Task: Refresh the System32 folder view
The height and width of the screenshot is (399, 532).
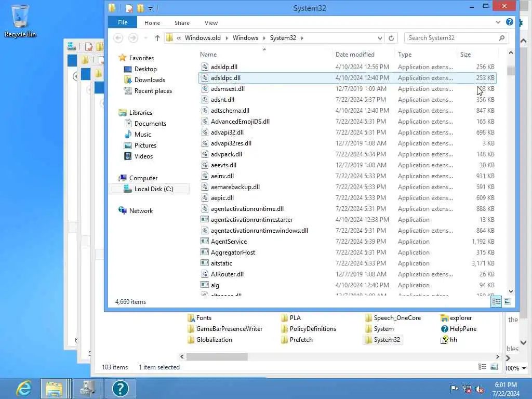Action: (391, 38)
